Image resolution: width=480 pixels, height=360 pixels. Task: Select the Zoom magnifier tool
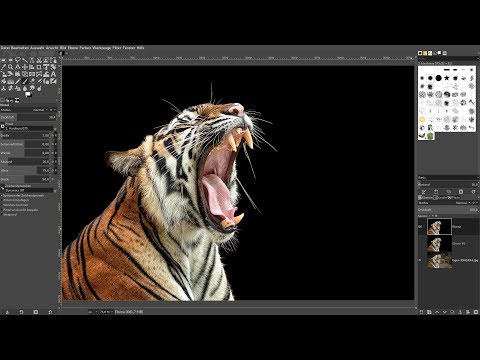coord(10,67)
